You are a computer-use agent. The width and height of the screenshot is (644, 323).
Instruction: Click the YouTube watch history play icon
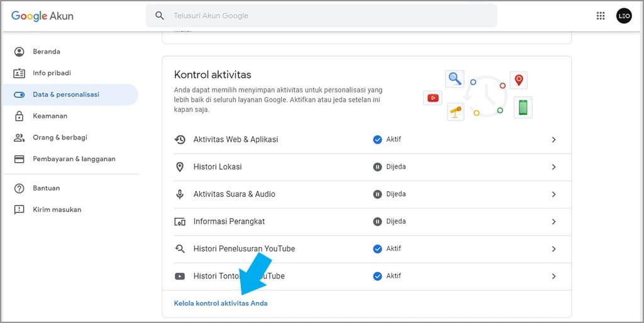(180, 276)
